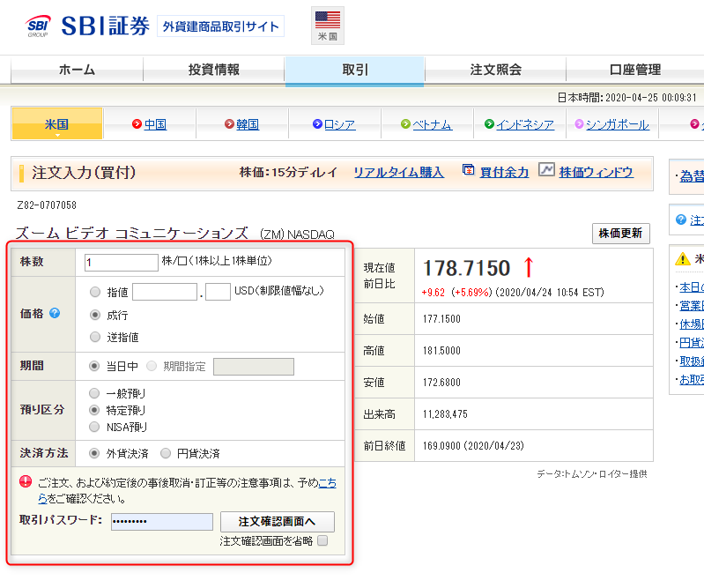Focus the 期間指定 date field
This screenshot has height=588, width=704.
click(x=254, y=367)
